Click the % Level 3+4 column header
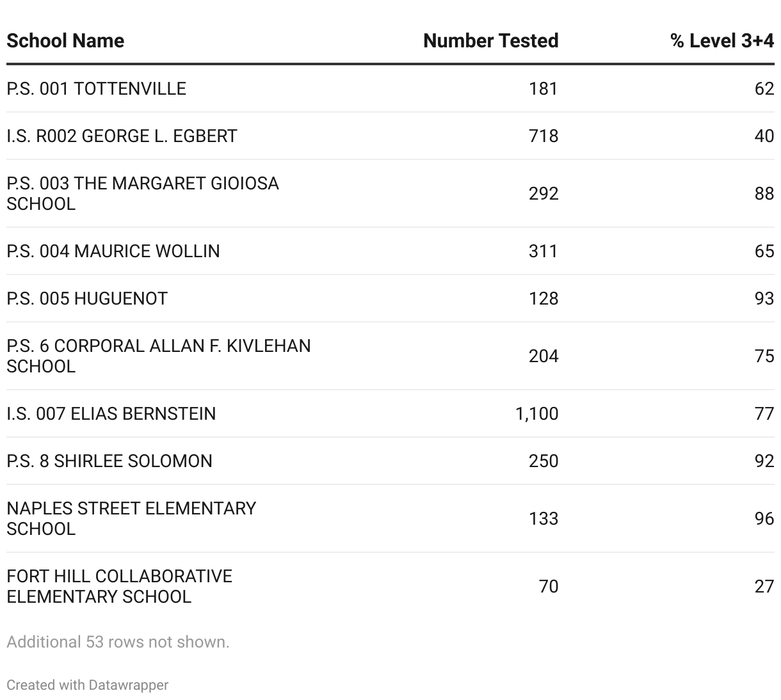The image size is (781, 700). pyautogui.click(x=721, y=41)
